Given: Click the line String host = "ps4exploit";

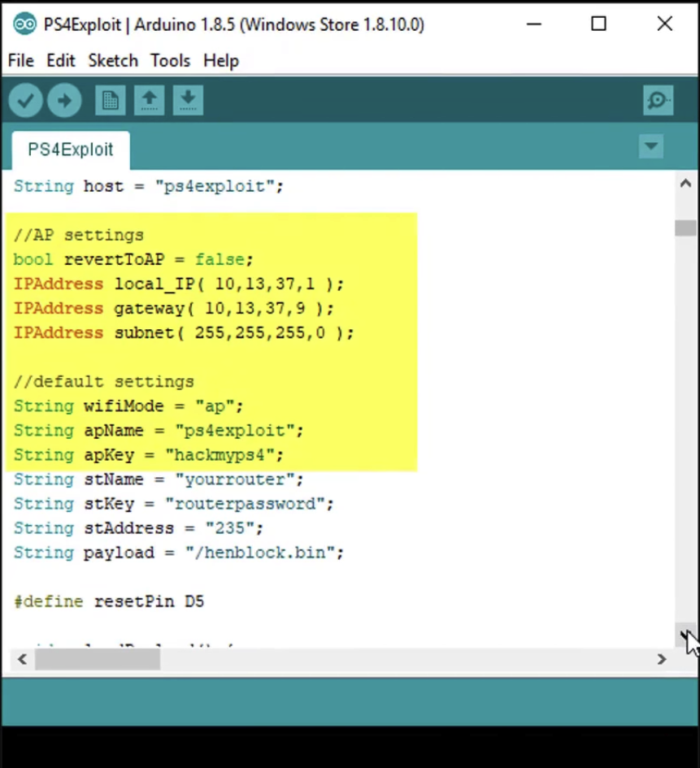Looking at the screenshot, I should (149, 187).
